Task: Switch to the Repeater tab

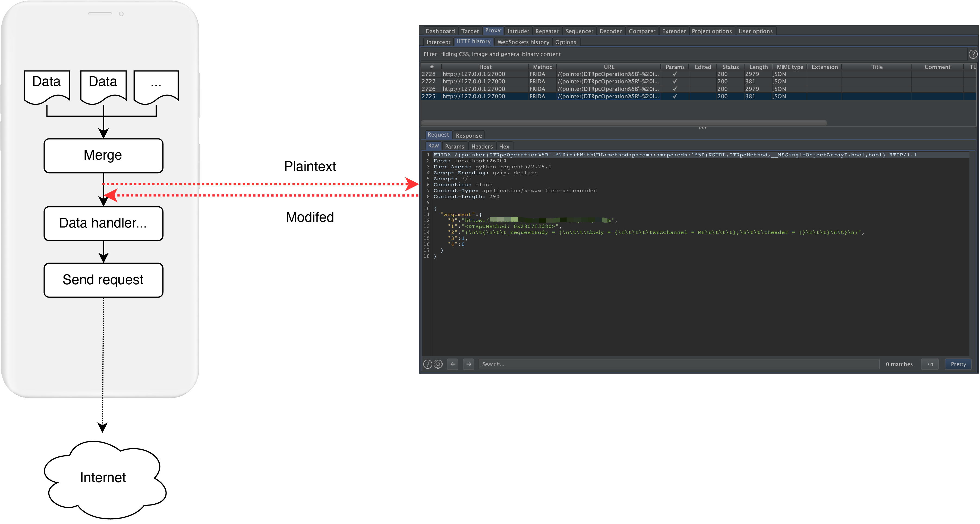Action: tap(547, 31)
